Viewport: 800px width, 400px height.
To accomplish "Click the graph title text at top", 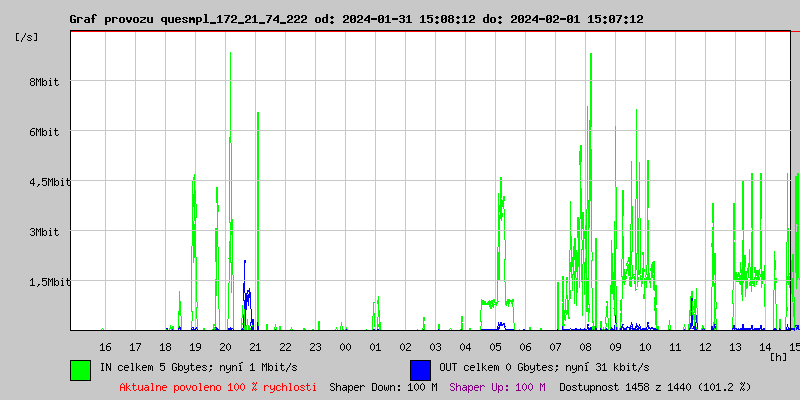I will coord(356,19).
